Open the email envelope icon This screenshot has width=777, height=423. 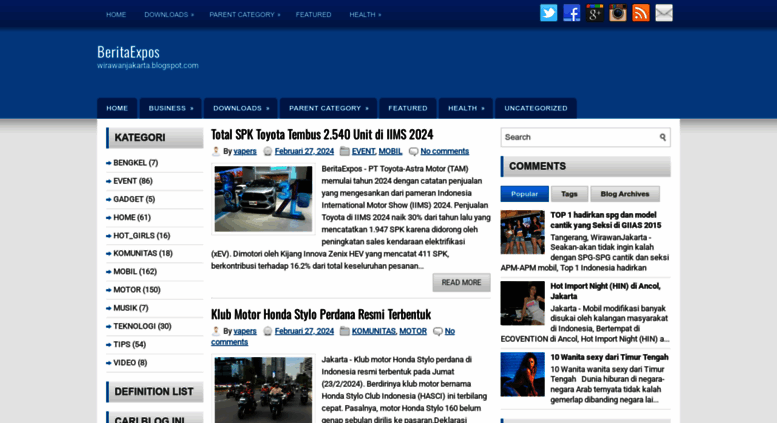tap(664, 13)
